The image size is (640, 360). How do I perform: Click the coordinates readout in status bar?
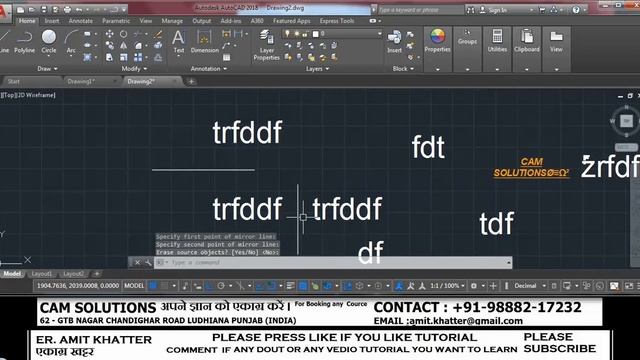pyautogui.click(x=78, y=286)
